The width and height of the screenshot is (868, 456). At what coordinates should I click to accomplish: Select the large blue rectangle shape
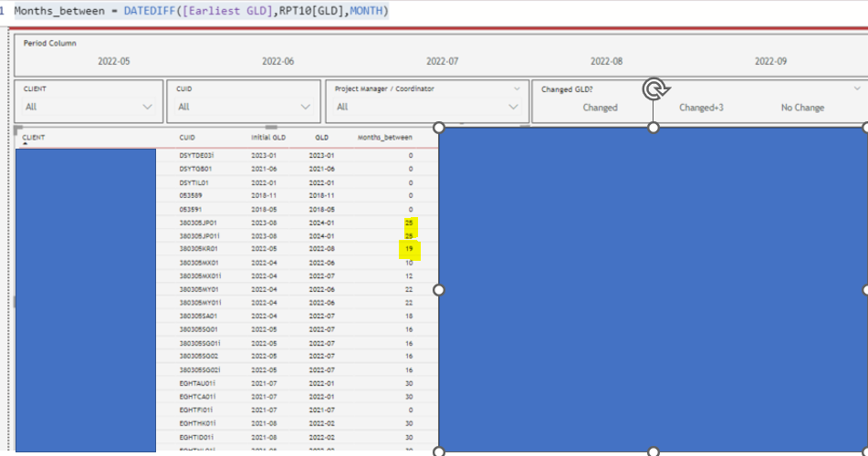coord(654,290)
